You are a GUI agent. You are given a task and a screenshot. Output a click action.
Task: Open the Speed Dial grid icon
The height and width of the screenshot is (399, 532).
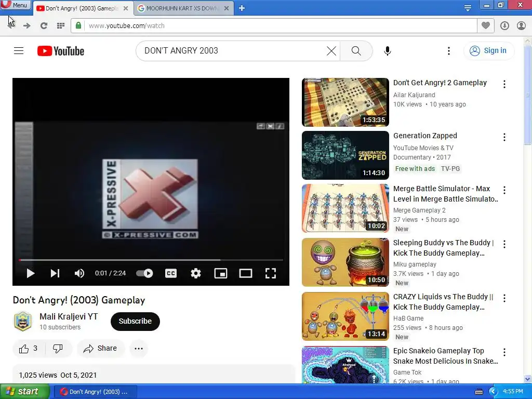(61, 26)
